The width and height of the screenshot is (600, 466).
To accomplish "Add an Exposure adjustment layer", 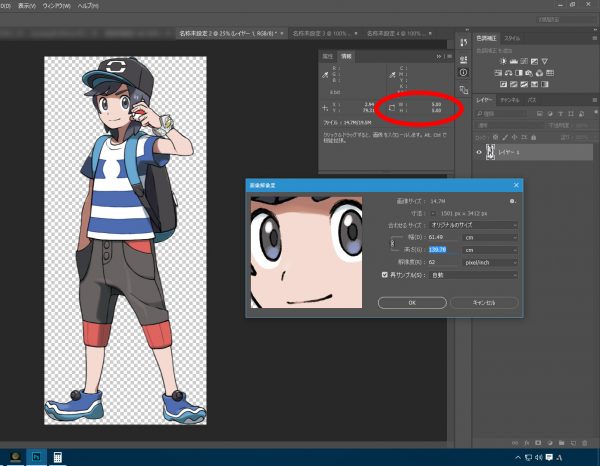I will 534,61.
